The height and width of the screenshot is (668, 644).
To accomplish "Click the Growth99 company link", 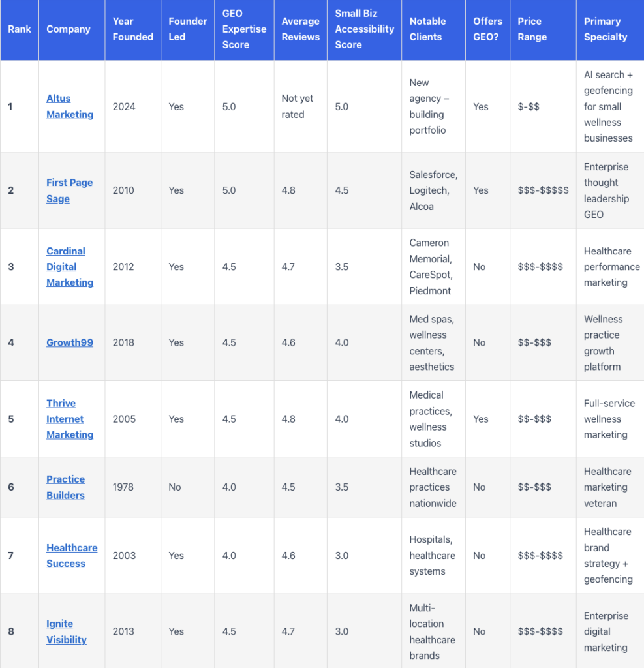I will [x=70, y=342].
